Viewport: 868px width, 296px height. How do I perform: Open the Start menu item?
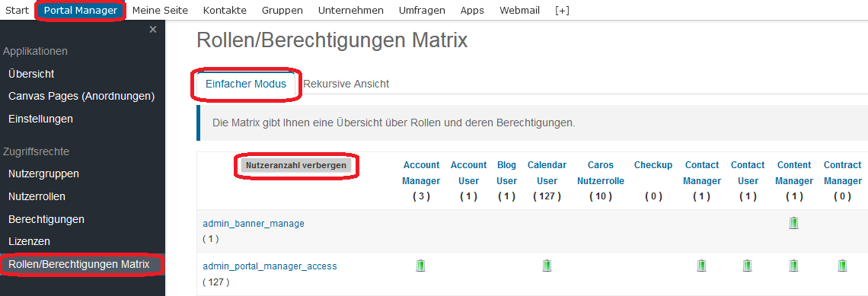pyautogui.click(x=18, y=10)
